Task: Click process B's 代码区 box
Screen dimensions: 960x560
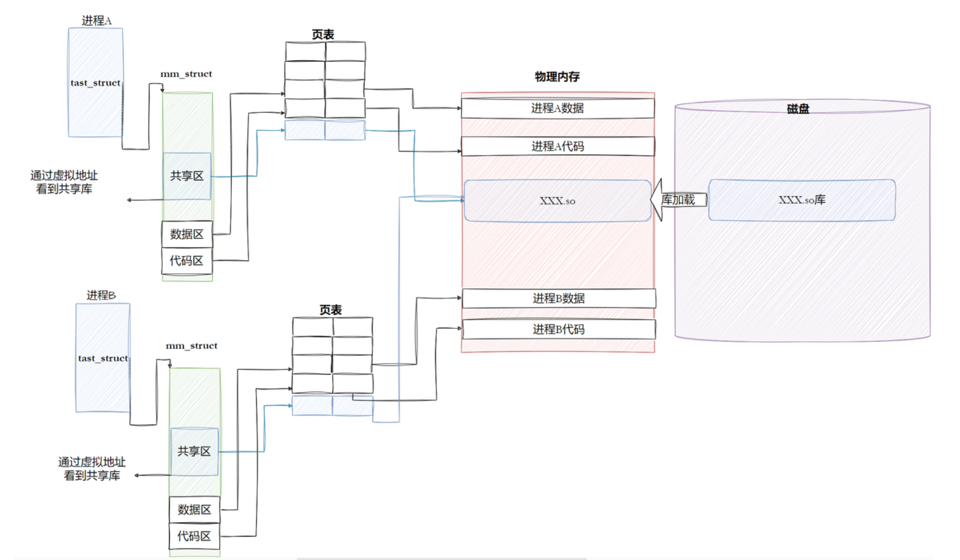Action: (x=194, y=536)
